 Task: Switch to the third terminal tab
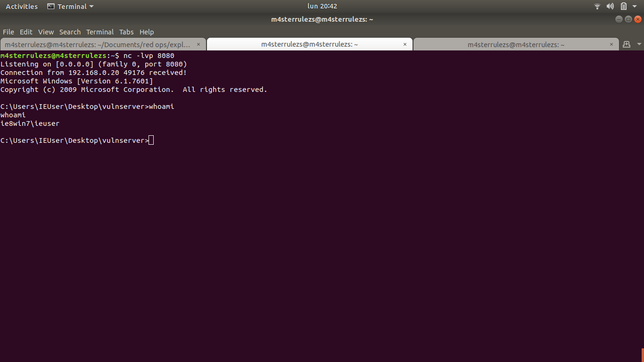coord(516,44)
